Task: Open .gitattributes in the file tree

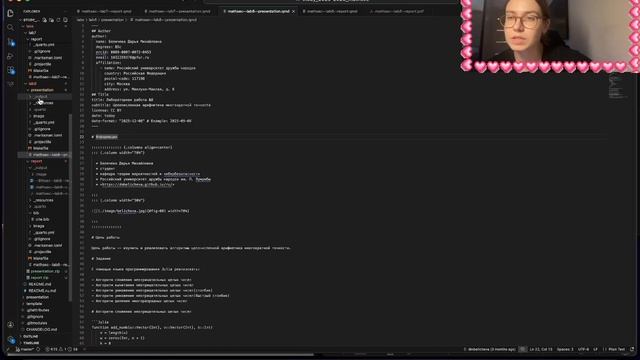Action: (x=38, y=310)
